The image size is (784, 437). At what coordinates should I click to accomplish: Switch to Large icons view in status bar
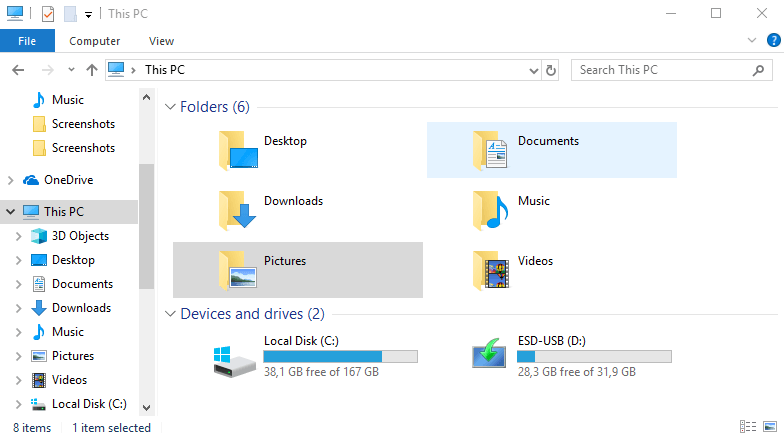pyautogui.click(x=770, y=426)
